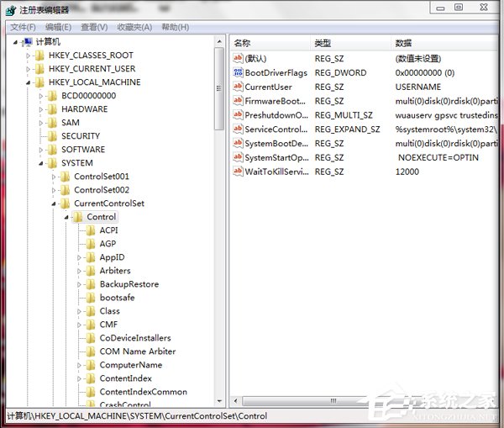Select the bootsafe key
The image size is (504, 428).
point(117,298)
